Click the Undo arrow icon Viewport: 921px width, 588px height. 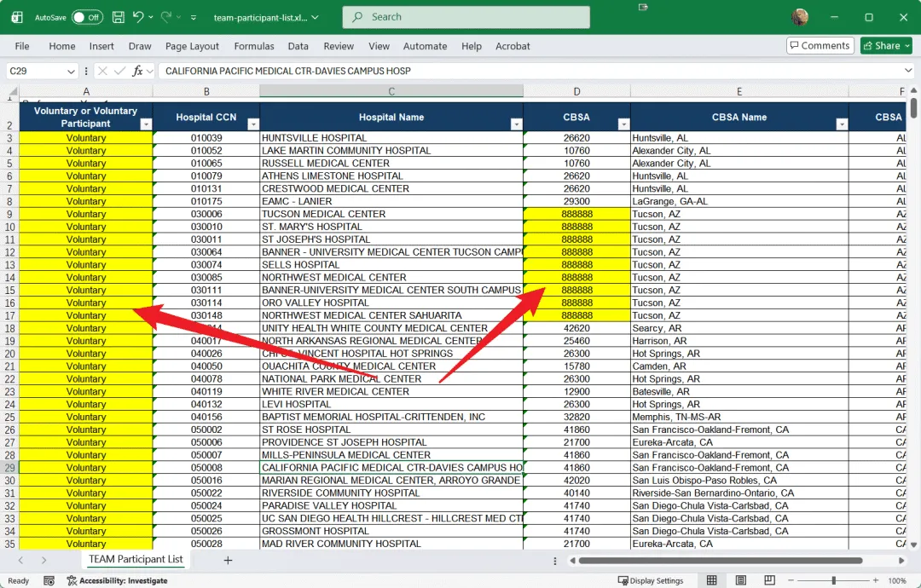138,17
